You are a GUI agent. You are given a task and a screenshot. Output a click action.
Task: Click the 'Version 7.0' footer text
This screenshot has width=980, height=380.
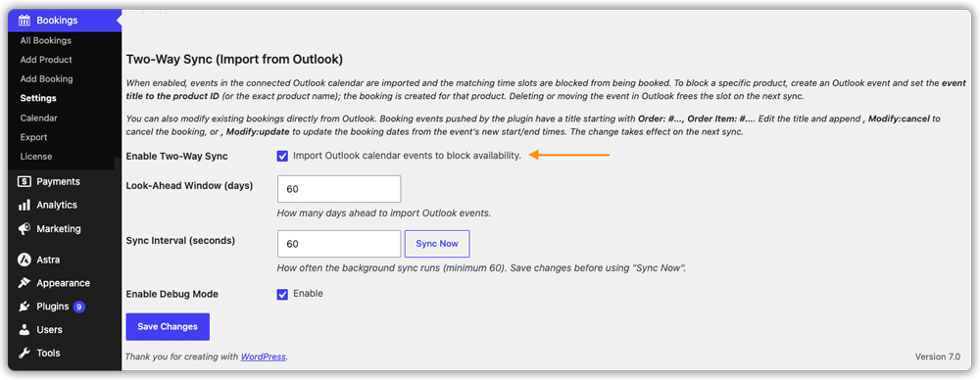point(938,356)
